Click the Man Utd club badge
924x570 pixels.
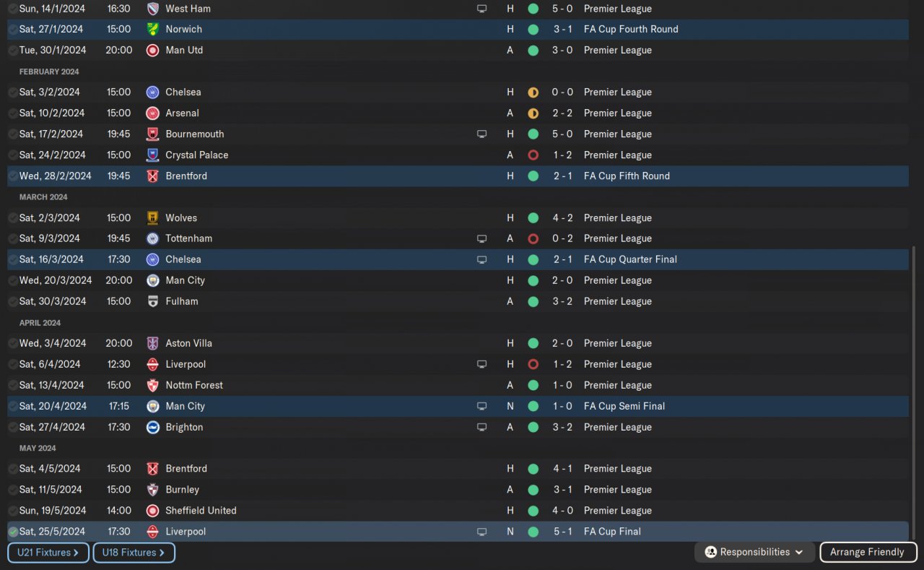[152, 51]
